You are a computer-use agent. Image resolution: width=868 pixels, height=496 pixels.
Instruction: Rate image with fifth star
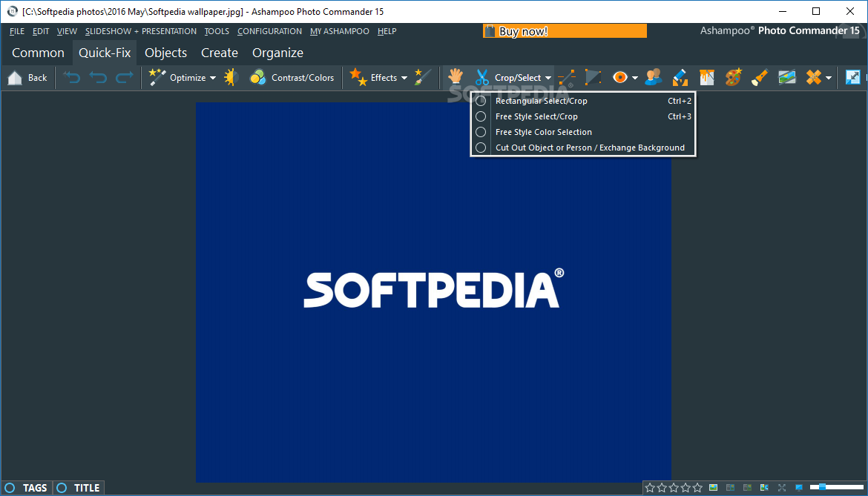697,488
